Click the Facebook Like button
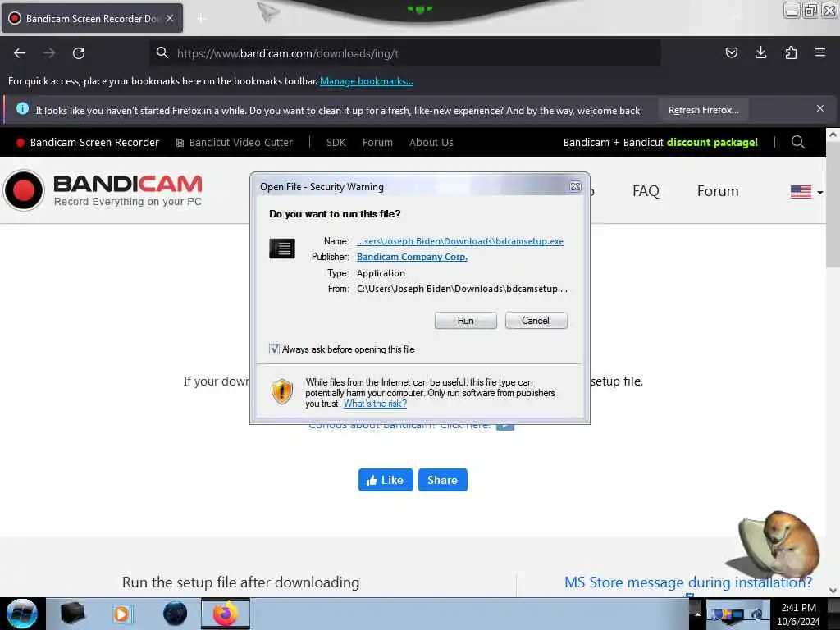This screenshot has height=630, width=840. point(386,480)
